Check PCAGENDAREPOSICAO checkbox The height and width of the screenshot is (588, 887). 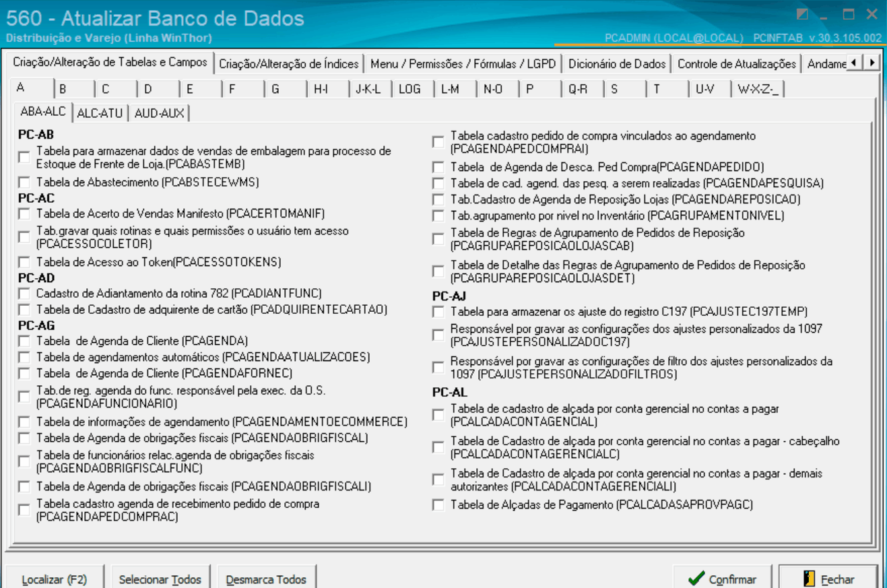[438, 199]
